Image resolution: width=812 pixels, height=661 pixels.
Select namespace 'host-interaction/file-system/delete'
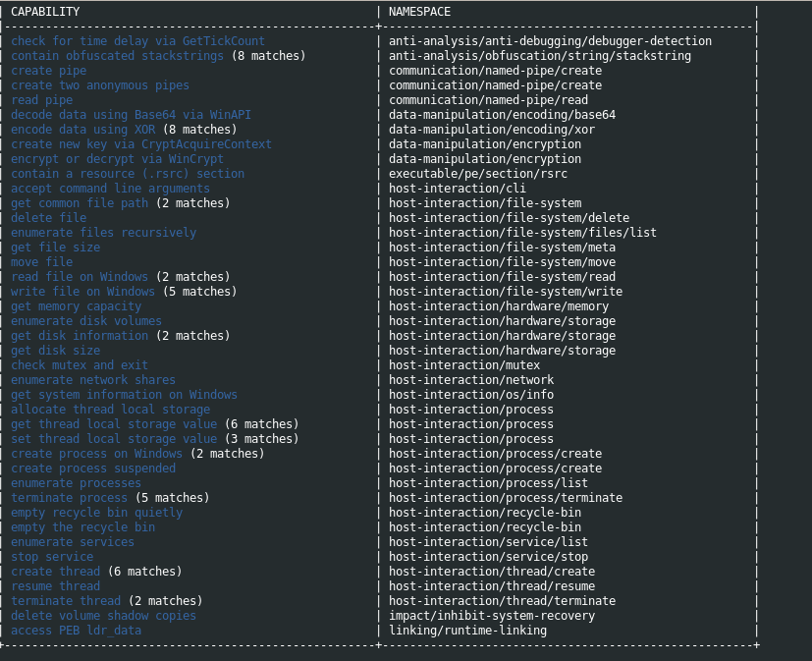point(509,218)
